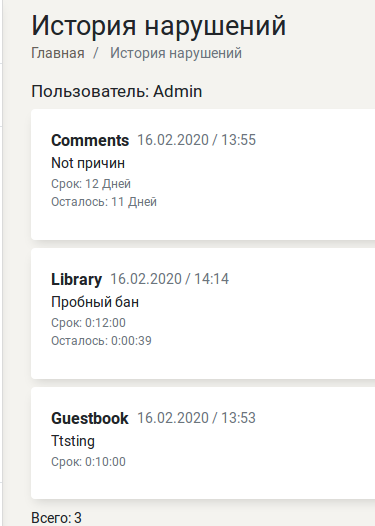This screenshot has height=526, width=375.
Task: Click the 16.02.2020 / 14:14 timestamp
Action: [x=170, y=279]
